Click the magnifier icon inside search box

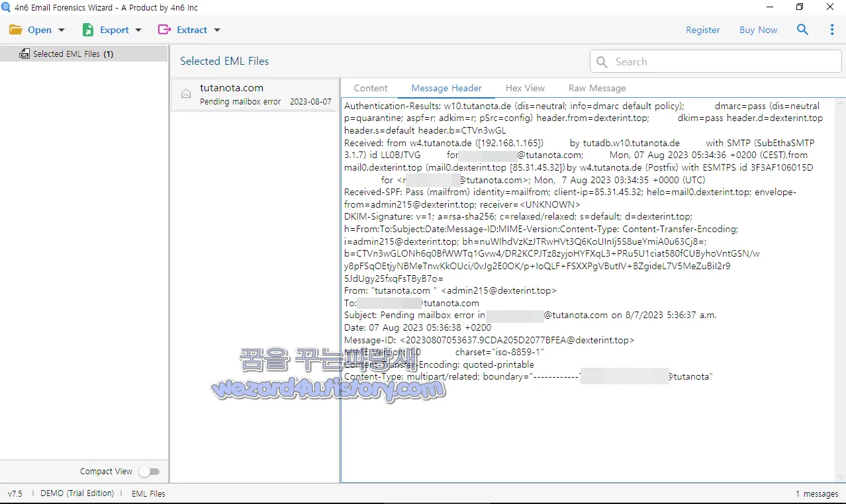pos(602,62)
